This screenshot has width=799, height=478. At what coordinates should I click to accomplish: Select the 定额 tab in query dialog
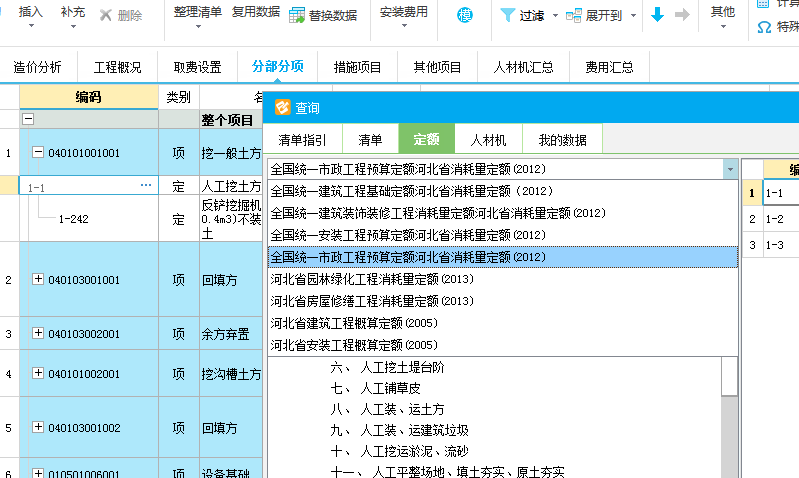(427, 139)
